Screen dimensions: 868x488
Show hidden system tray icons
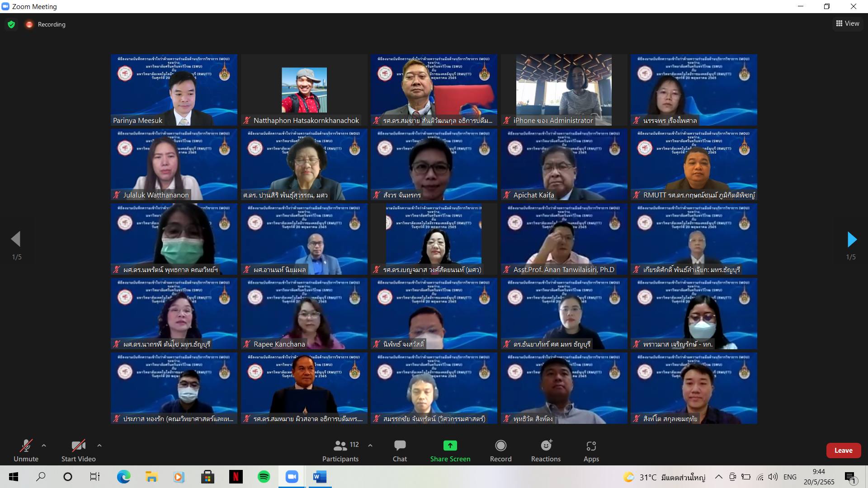point(718,477)
